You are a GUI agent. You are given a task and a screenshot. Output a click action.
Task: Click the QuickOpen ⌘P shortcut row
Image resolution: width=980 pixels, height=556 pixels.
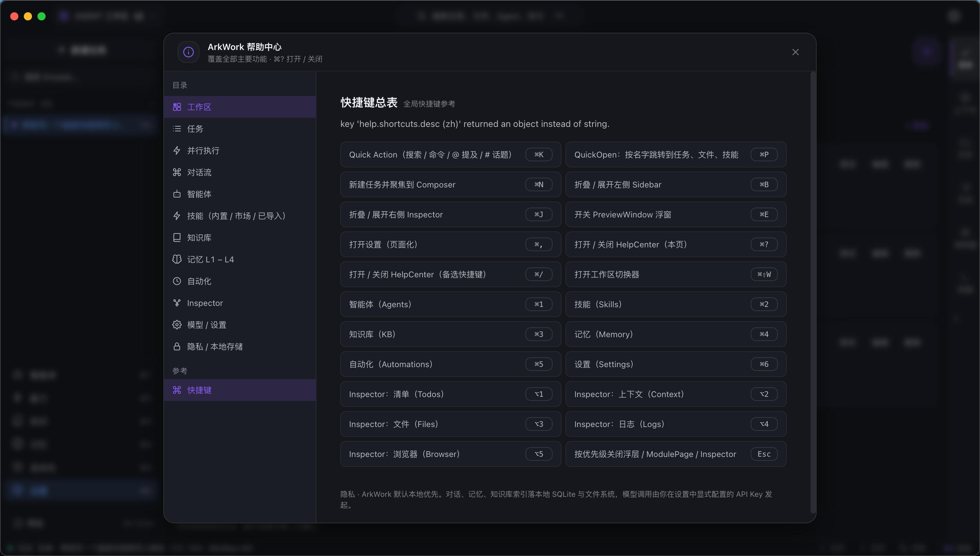(676, 155)
